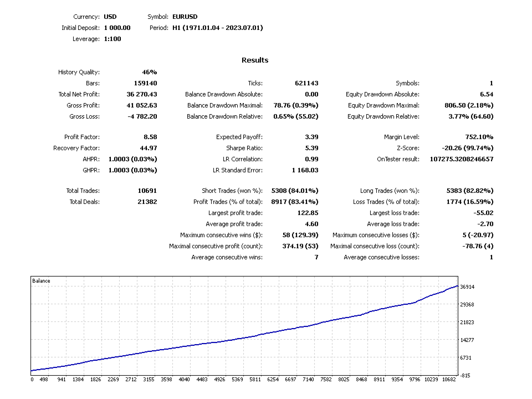Select the Symbols count value 1
Viewport: 532px width, 399px height.
tap(492, 83)
